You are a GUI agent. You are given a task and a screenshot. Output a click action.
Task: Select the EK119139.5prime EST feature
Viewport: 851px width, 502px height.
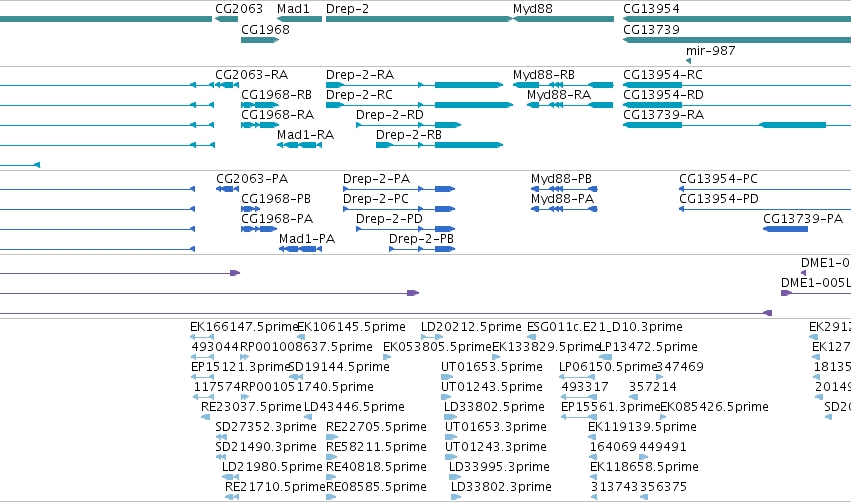click(593, 437)
